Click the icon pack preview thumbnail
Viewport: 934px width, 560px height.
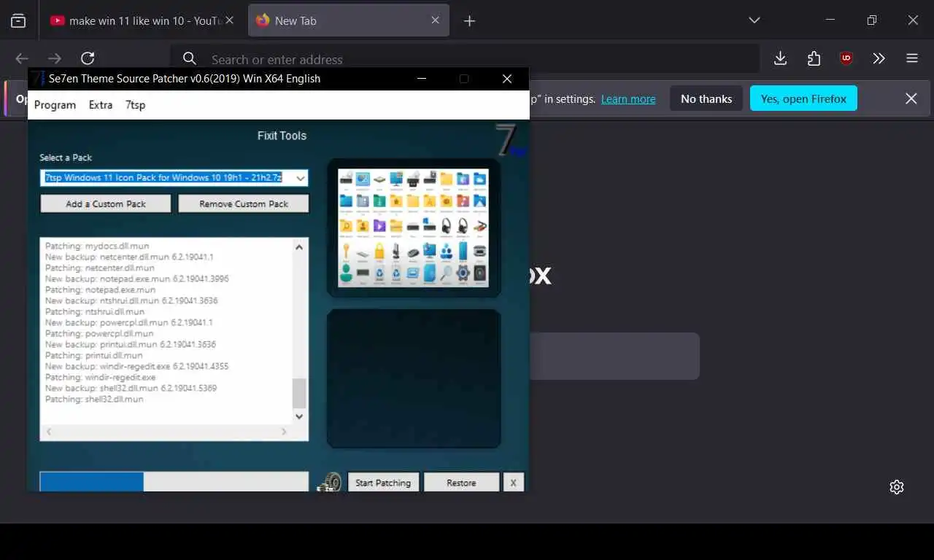click(413, 227)
